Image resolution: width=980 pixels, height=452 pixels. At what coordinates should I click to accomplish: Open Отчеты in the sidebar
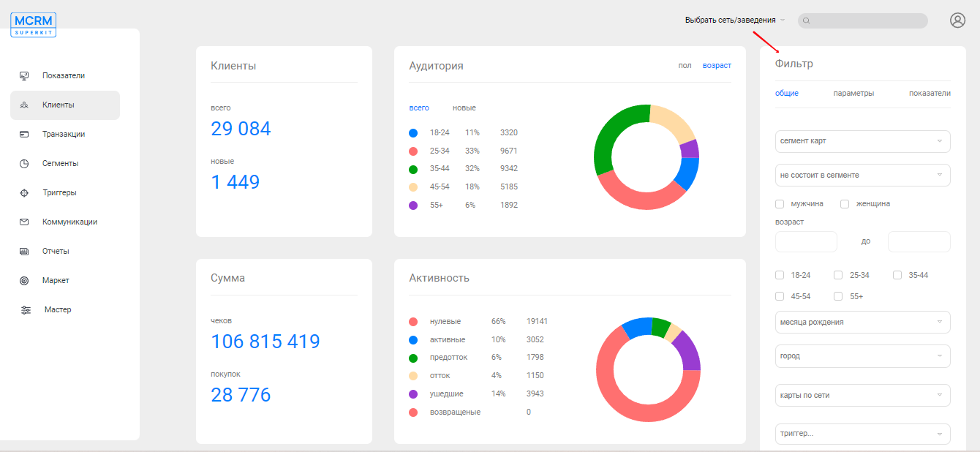[56, 251]
